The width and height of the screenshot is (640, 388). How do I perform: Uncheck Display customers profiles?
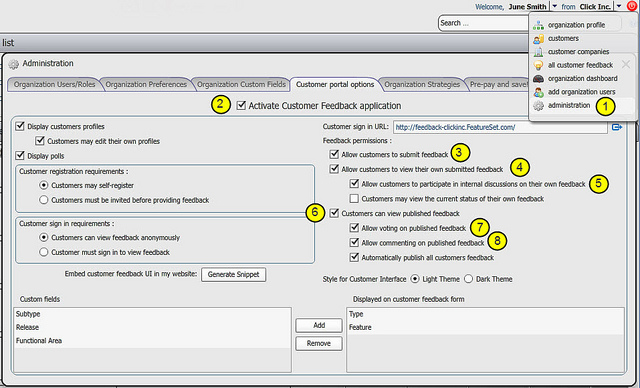click(x=20, y=126)
